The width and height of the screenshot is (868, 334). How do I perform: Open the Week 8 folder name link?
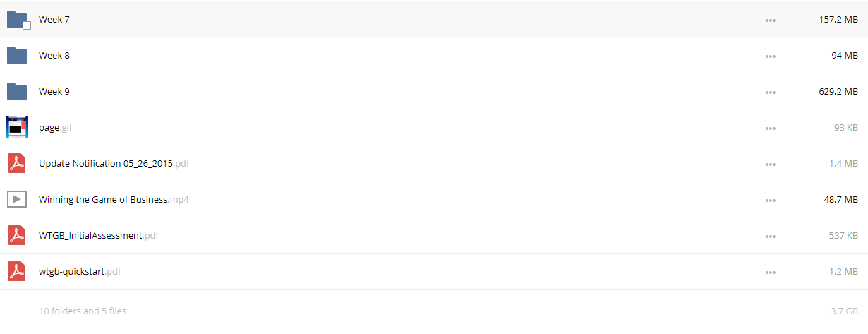click(54, 55)
